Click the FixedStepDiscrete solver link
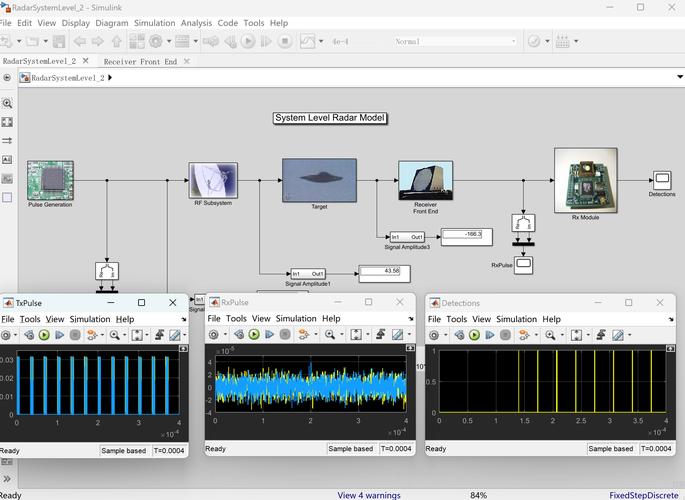Screen dimensions: 685x500 (x=643, y=495)
